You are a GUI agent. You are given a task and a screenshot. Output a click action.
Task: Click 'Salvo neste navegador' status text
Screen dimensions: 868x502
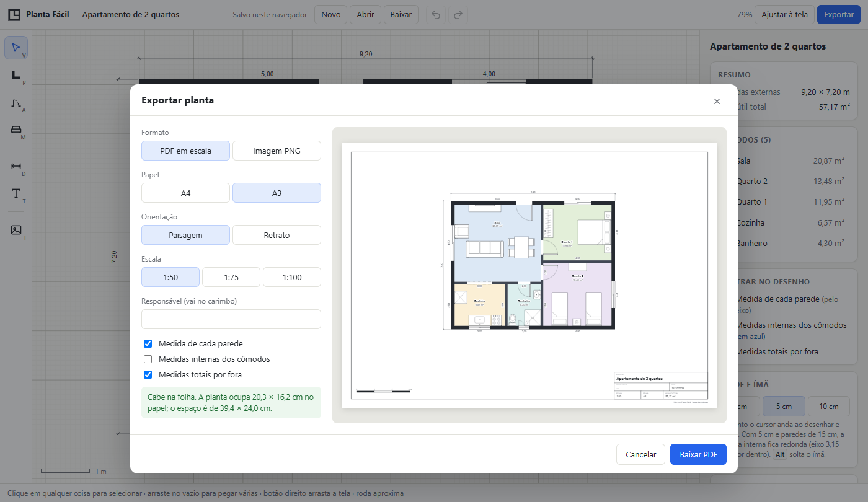click(x=270, y=14)
